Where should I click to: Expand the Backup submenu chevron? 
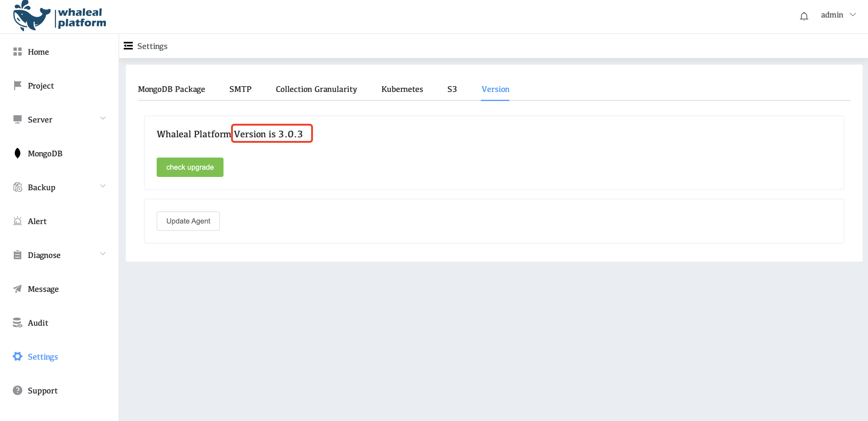click(x=103, y=186)
